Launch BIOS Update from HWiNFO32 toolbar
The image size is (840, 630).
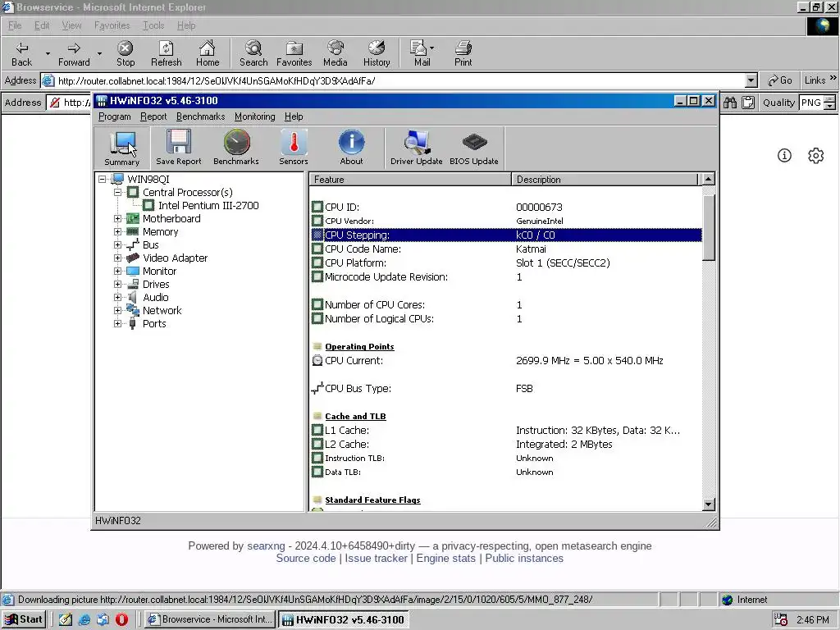tap(474, 148)
